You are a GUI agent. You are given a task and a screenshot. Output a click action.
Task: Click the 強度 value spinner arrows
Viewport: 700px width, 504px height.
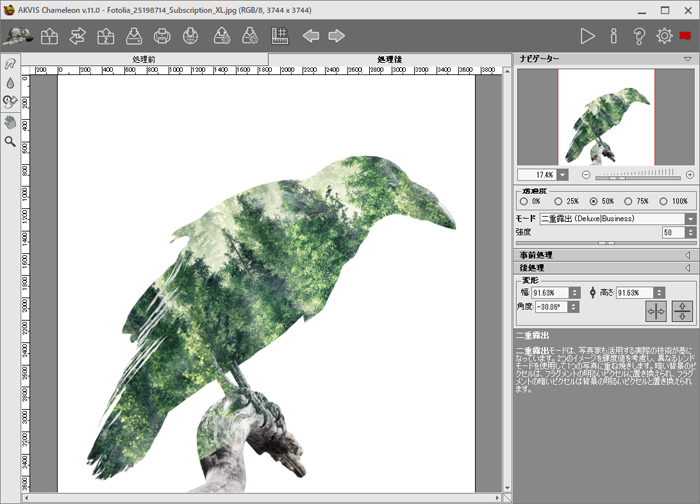[691, 232]
